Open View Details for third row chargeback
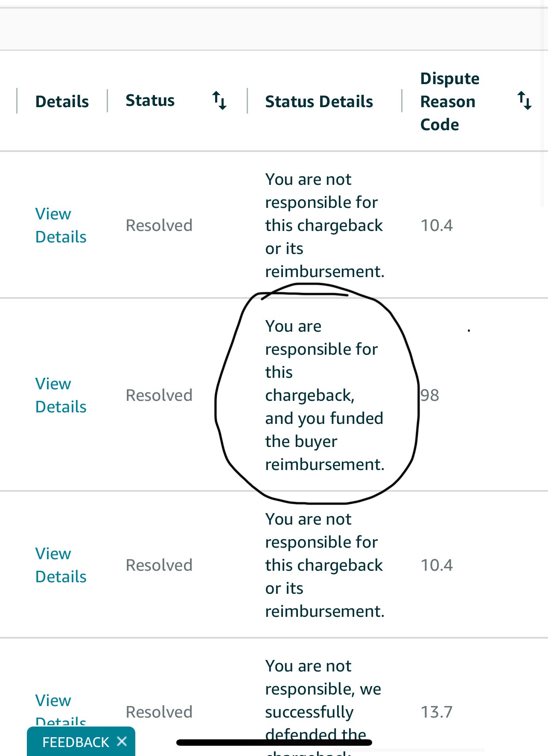Image resolution: width=548 pixels, height=756 pixels. [x=61, y=565]
